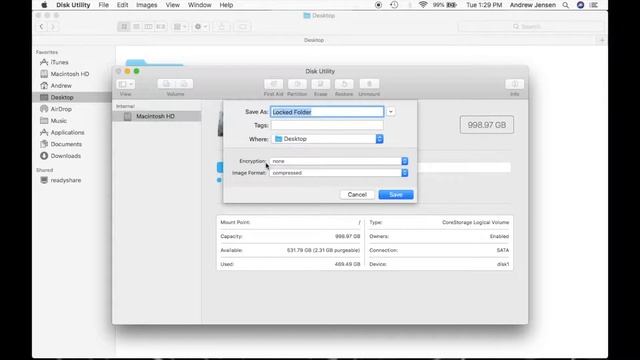Click the Save As name field

point(327,112)
